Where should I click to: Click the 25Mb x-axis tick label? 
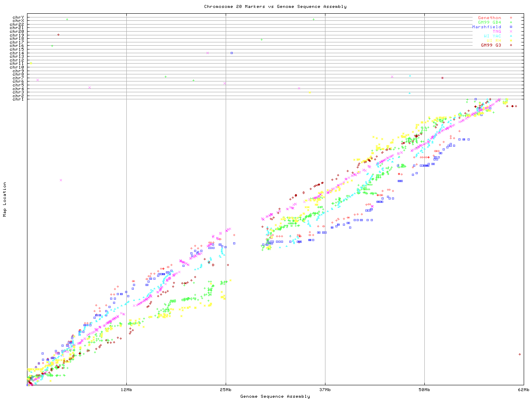tap(226, 390)
